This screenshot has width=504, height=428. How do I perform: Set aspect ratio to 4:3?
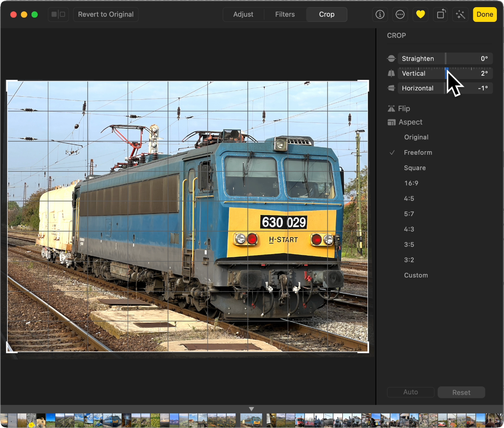pos(409,229)
